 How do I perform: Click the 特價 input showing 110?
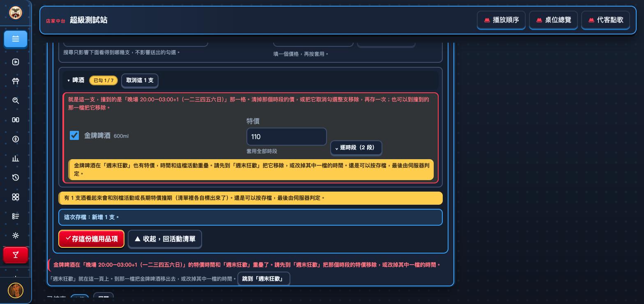pyautogui.click(x=286, y=137)
